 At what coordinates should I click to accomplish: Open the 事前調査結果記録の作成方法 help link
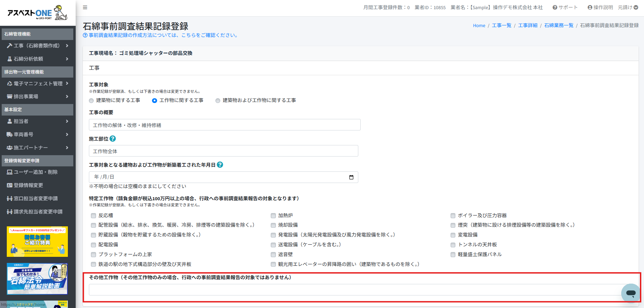coord(163,35)
